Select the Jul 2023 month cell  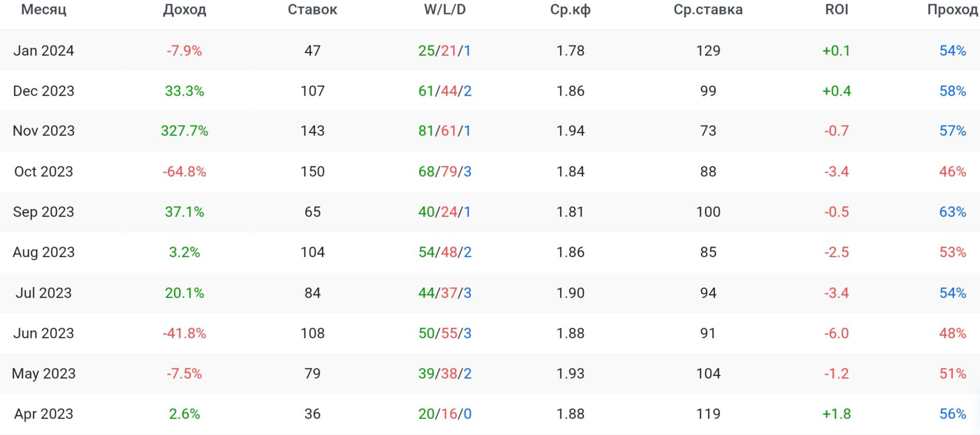click(x=44, y=293)
